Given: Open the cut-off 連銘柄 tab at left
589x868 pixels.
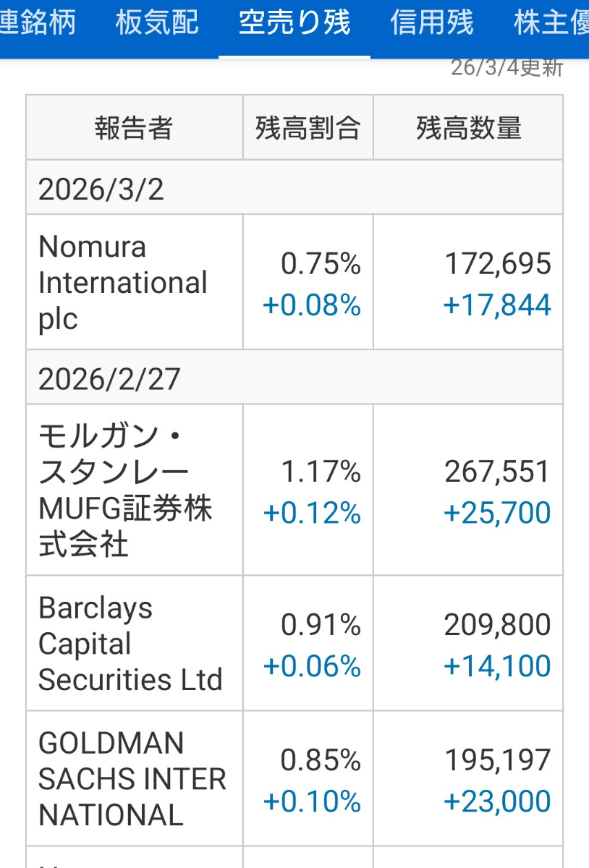Looking at the screenshot, I should pos(38,23).
